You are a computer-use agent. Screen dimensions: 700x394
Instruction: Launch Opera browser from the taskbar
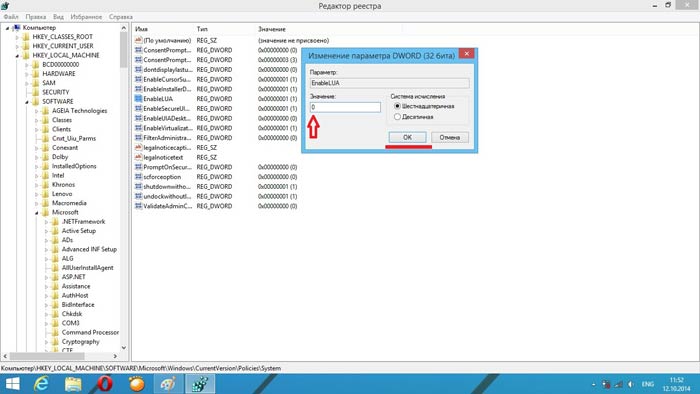[x=104, y=384]
